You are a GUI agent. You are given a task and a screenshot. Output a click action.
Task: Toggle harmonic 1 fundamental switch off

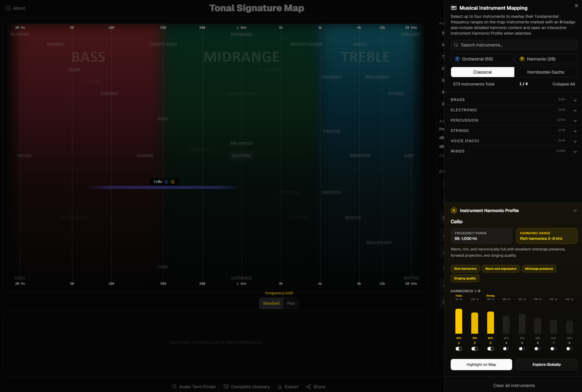coord(459,349)
